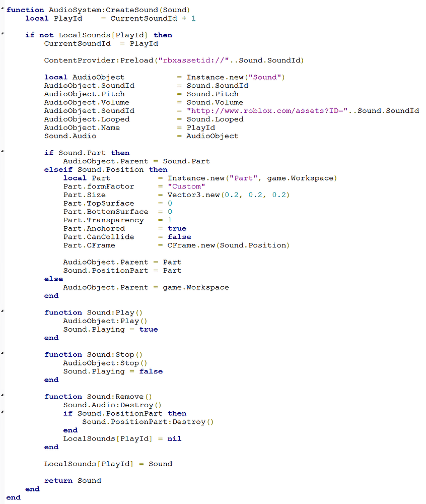426x504 pixels.
Task: Click the 'Sound.Playing = false' line
Action: (x=113, y=371)
